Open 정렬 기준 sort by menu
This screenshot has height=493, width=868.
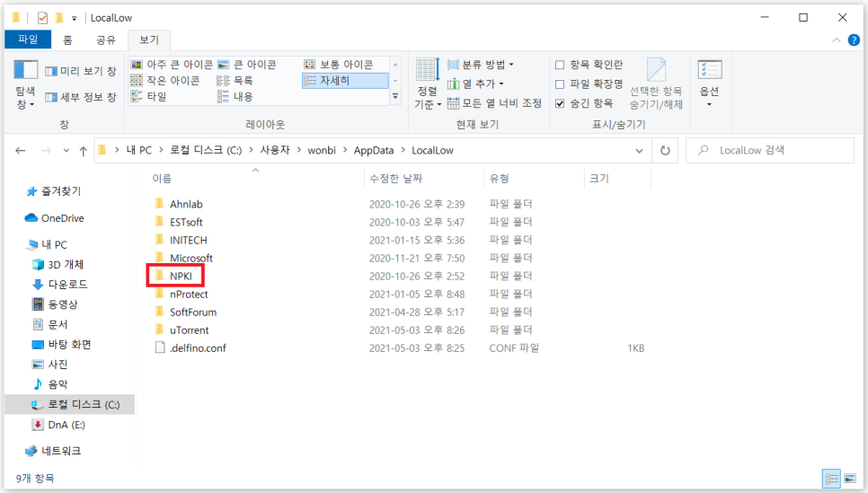(x=428, y=84)
